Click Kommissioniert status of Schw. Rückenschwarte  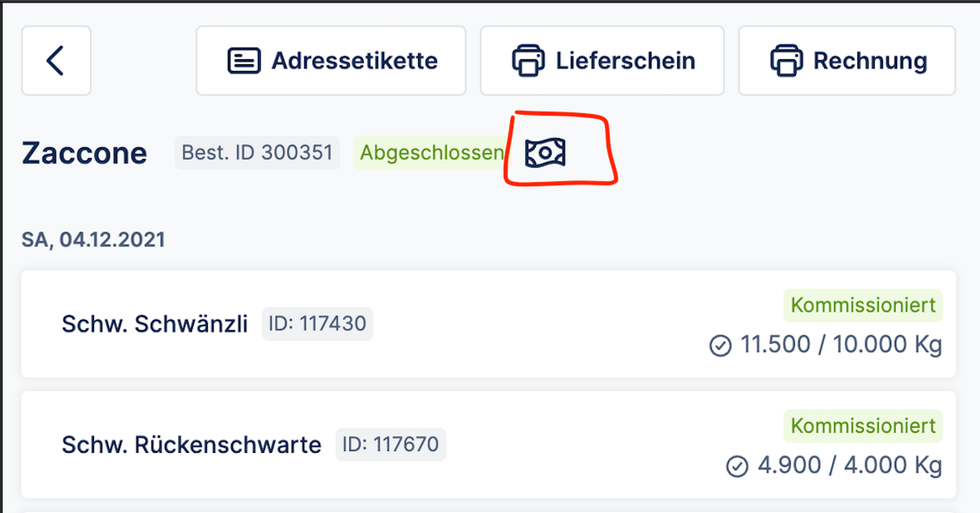click(863, 426)
